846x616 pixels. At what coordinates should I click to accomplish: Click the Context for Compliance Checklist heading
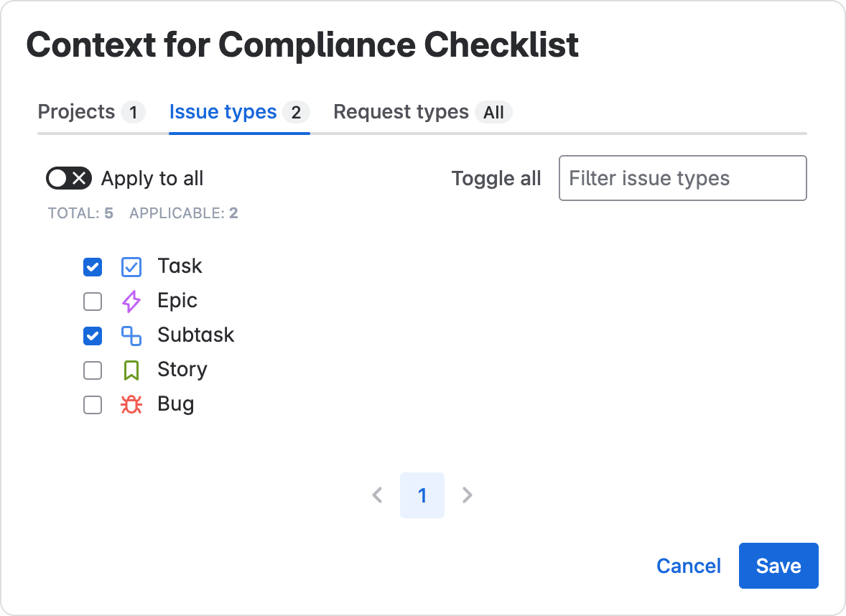tap(302, 45)
